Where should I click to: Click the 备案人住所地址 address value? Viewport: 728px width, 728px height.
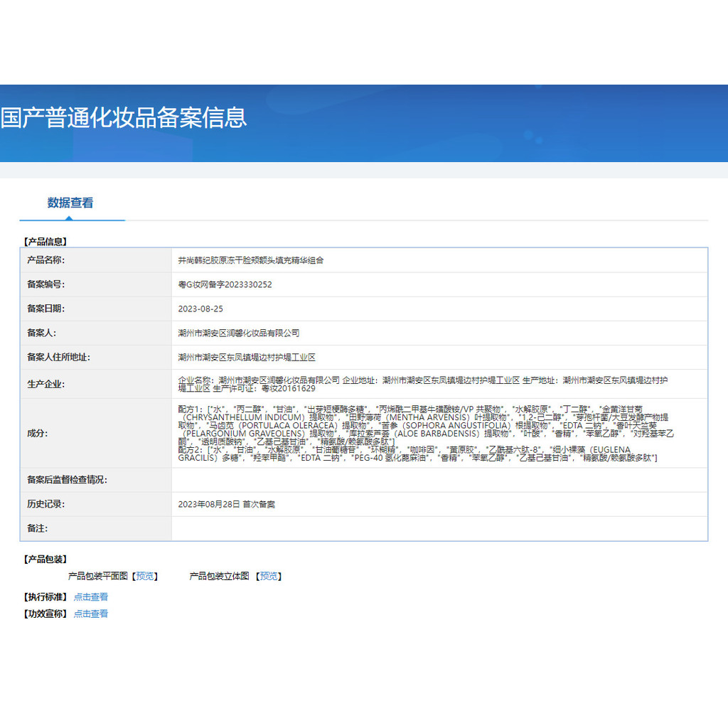(246, 358)
